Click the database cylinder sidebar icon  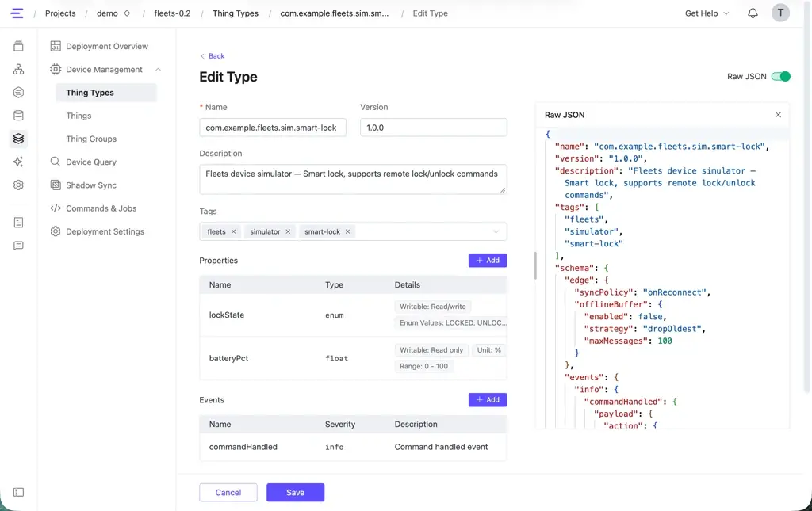19,116
